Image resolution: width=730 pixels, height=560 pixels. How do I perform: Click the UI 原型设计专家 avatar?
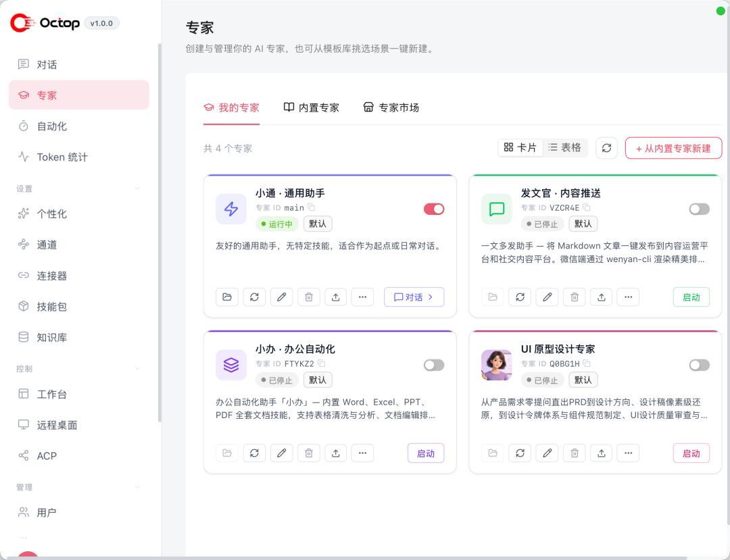[496, 365]
